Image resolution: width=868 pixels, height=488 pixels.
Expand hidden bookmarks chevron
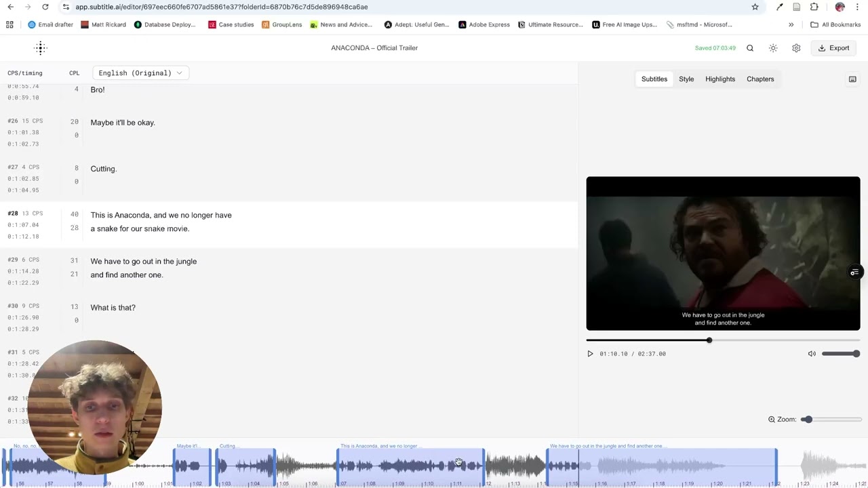791,24
